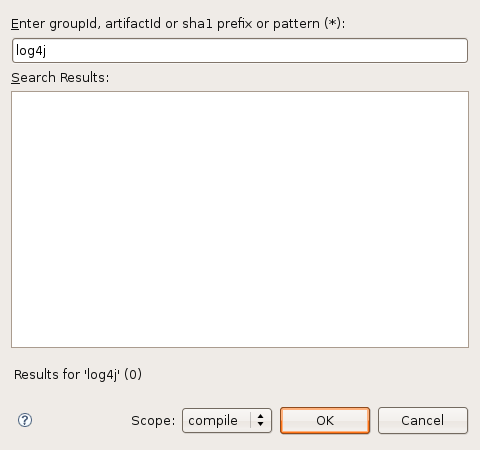Screen dimensions: 480x450
Task: Click the 'Scope:' label
Action: (x=153, y=421)
